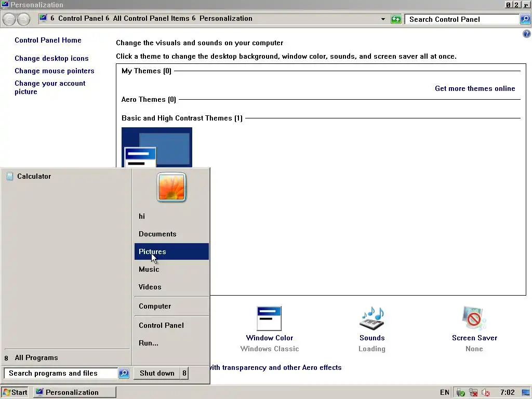This screenshot has width=532, height=399.
Task: Open Control Panel from the Start menu
Action: (171, 325)
